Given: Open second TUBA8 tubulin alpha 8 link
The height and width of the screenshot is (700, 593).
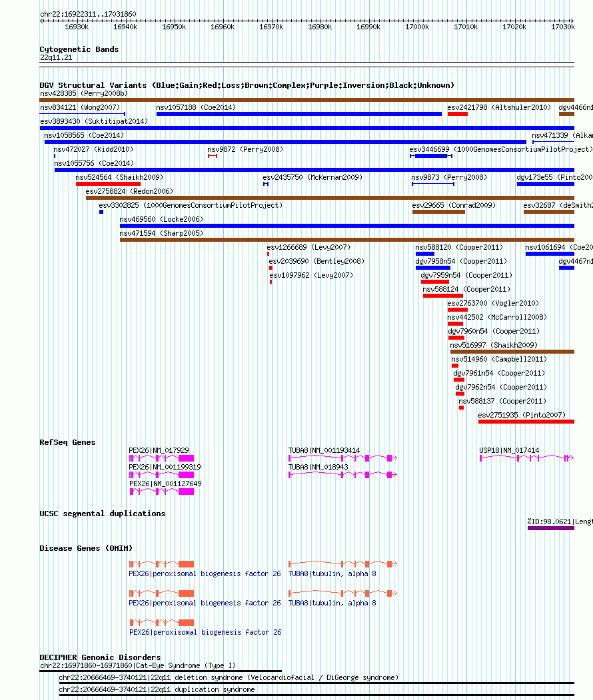Looking at the screenshot, I should [x=332, y=603].
